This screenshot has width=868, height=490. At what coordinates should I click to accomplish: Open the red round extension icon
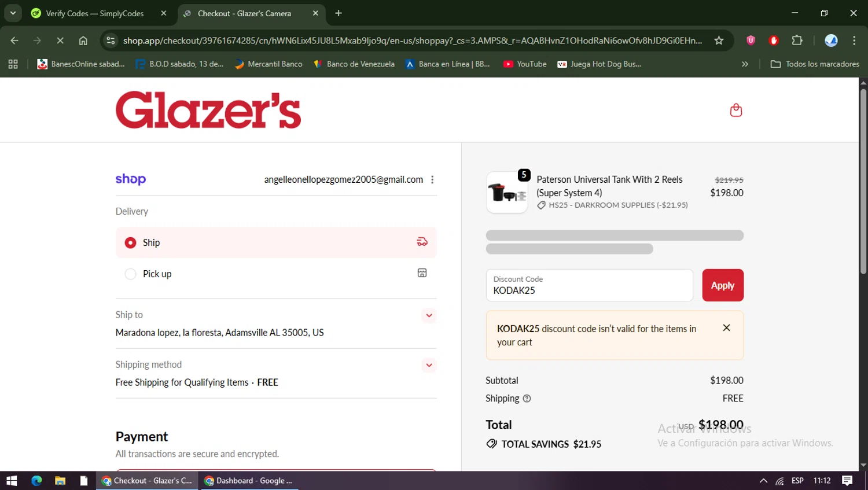[774, 40]
